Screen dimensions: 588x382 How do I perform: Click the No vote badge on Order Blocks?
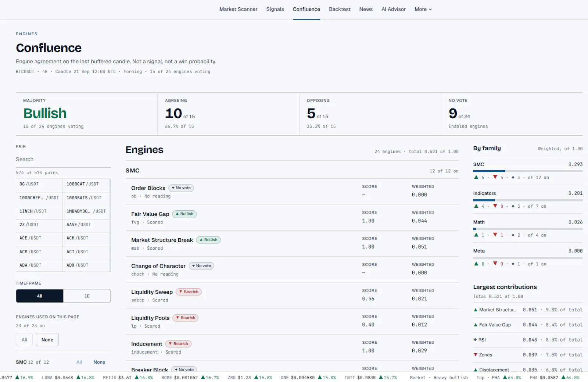point(181,188)
